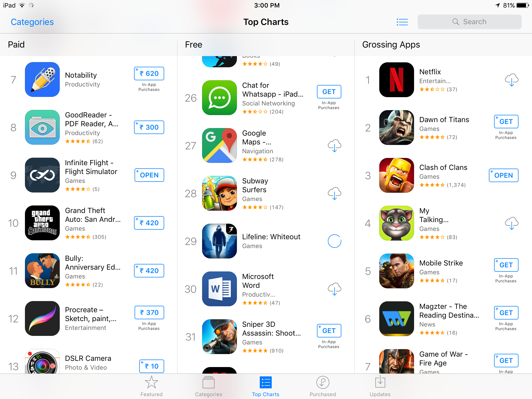Buy Grand Theft Auto San Andreas for ₹ 420
Viewport: 532px width, 399px height.
tap(149, 223)
